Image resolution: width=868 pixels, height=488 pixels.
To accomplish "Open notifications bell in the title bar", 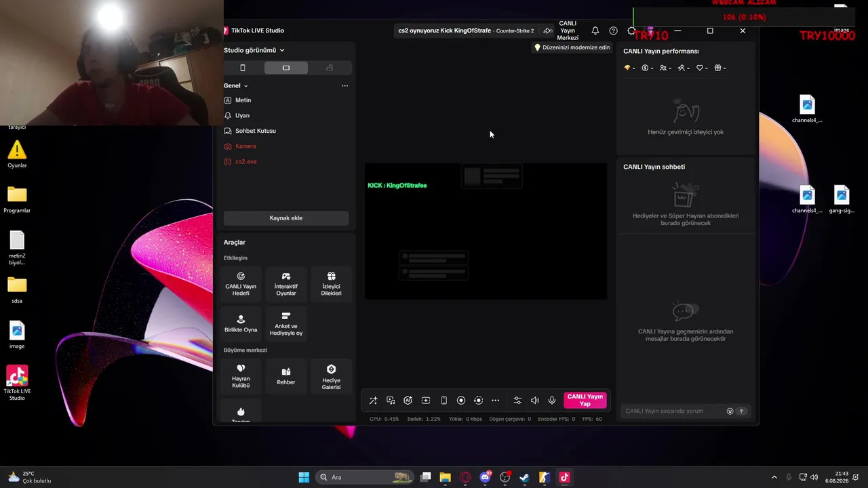I will 595,30.
